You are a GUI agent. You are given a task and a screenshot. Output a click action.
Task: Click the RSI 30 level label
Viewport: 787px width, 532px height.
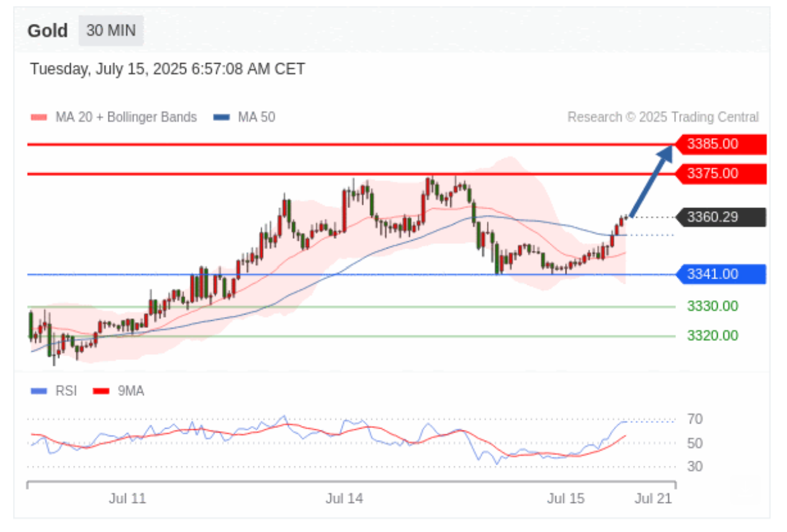(x=695, y=466)
